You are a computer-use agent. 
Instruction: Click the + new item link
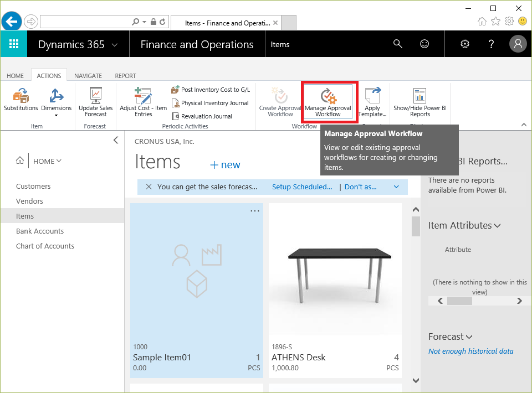pos(225,165)
